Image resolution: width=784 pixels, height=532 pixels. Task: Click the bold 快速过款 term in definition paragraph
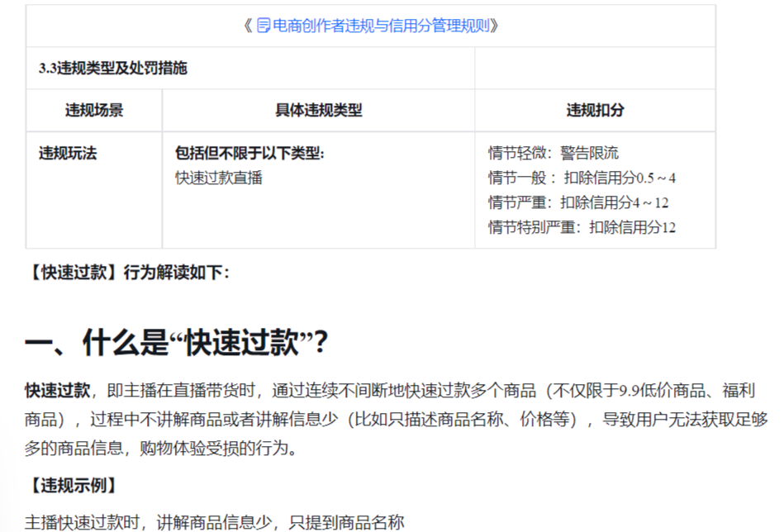click(58, 391)
